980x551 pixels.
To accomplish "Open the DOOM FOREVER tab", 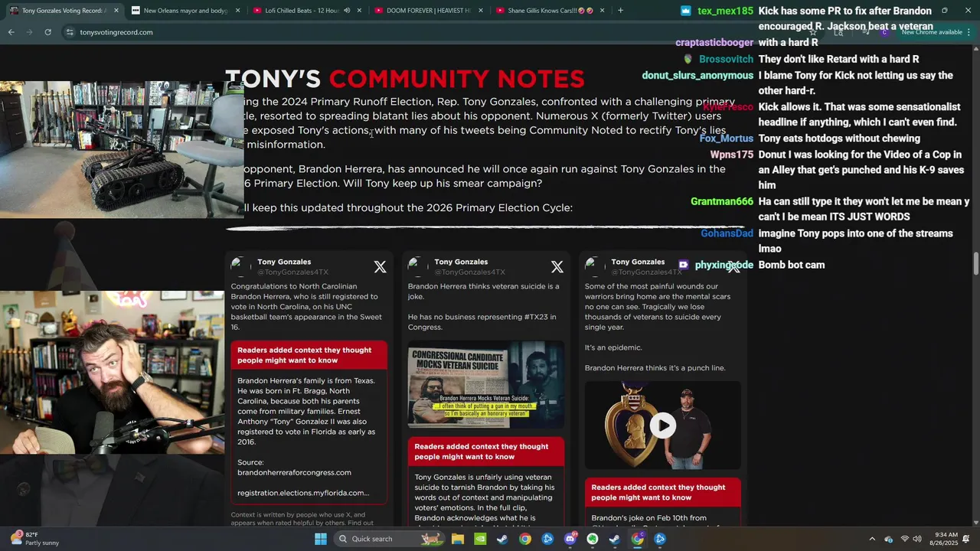I will click(429, 11).
